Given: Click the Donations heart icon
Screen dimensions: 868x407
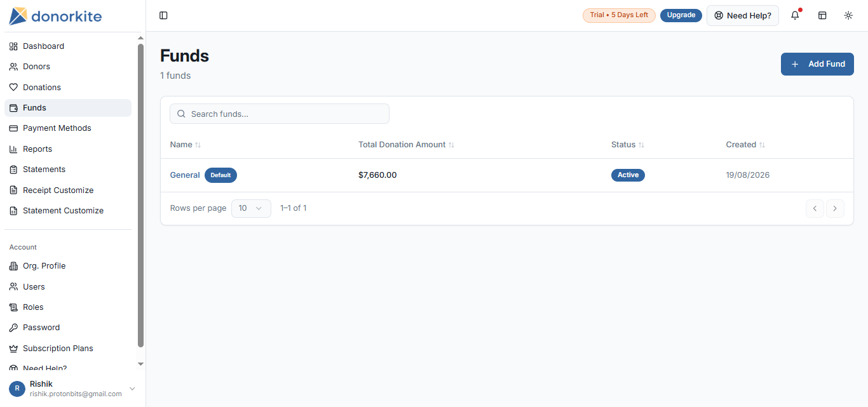Looking at the screenshot, I should (13, 88).
